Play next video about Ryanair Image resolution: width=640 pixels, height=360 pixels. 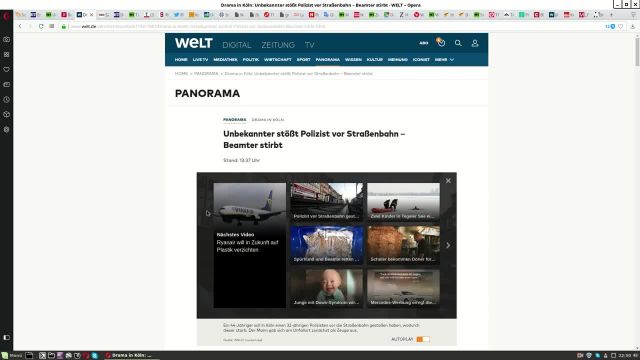pos(249,245)
